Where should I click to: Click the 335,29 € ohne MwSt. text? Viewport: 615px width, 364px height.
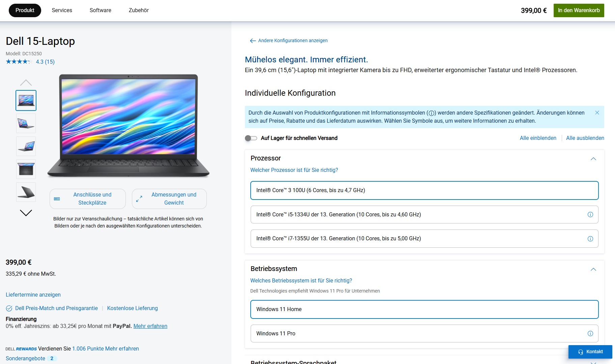click(31, 274)
